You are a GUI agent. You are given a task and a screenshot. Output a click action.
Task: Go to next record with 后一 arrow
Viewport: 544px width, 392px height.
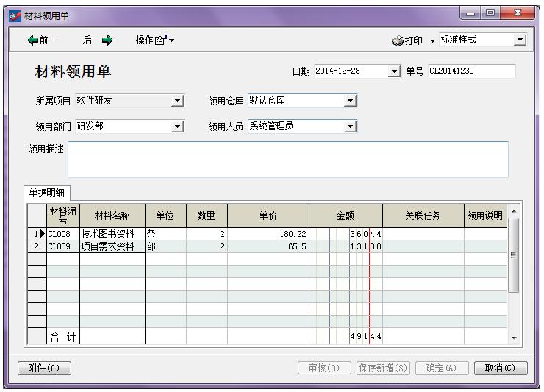(x=98, y=40)
